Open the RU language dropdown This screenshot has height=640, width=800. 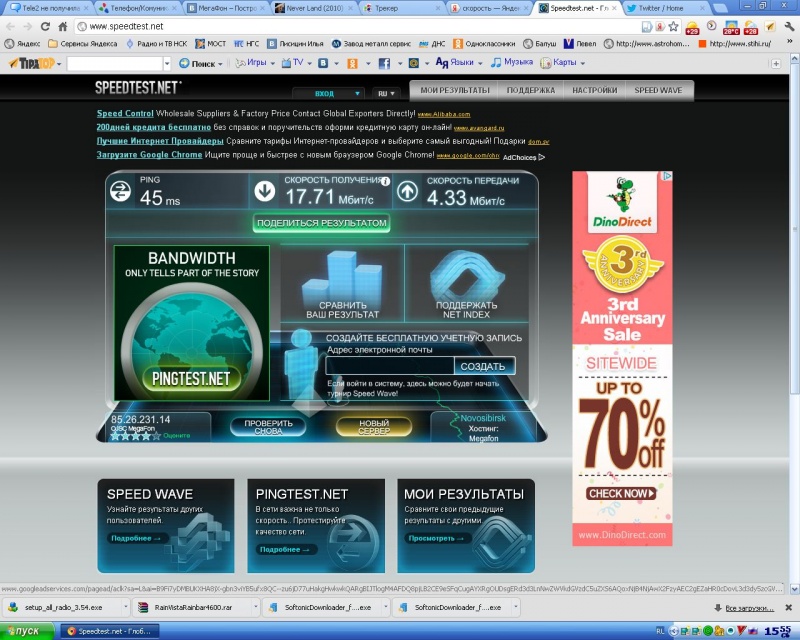(x=386, y=93)
